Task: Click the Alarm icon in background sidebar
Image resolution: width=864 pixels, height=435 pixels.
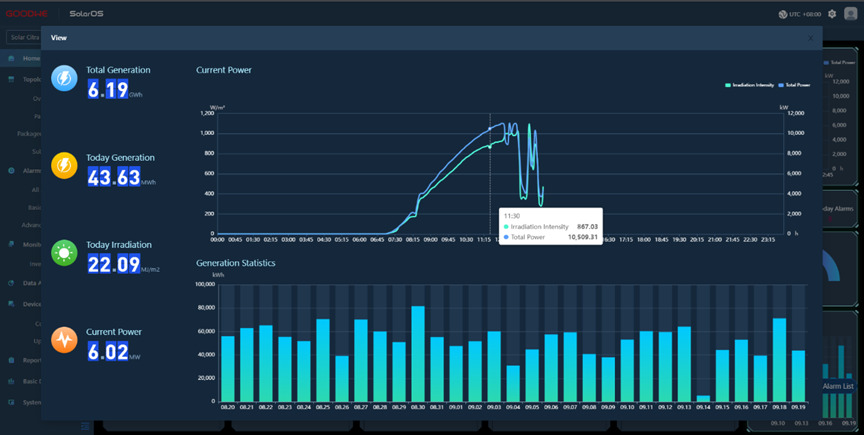Action: pos(11,171)
